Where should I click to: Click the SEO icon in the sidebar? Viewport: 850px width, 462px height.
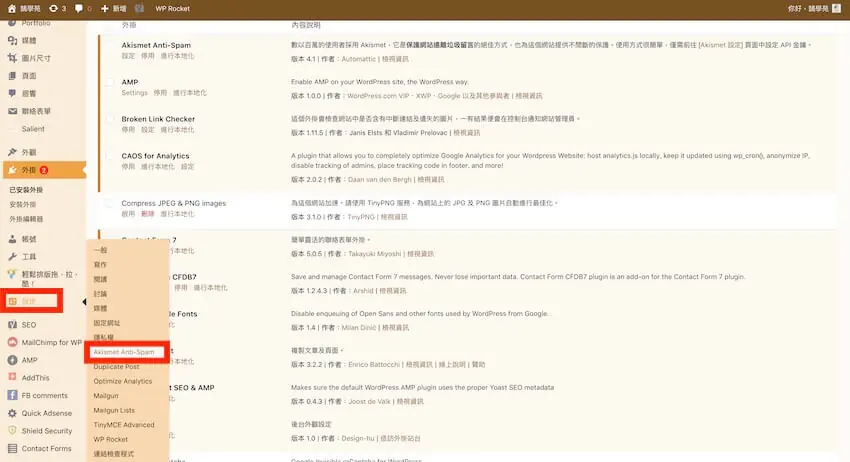coord(12,325)
